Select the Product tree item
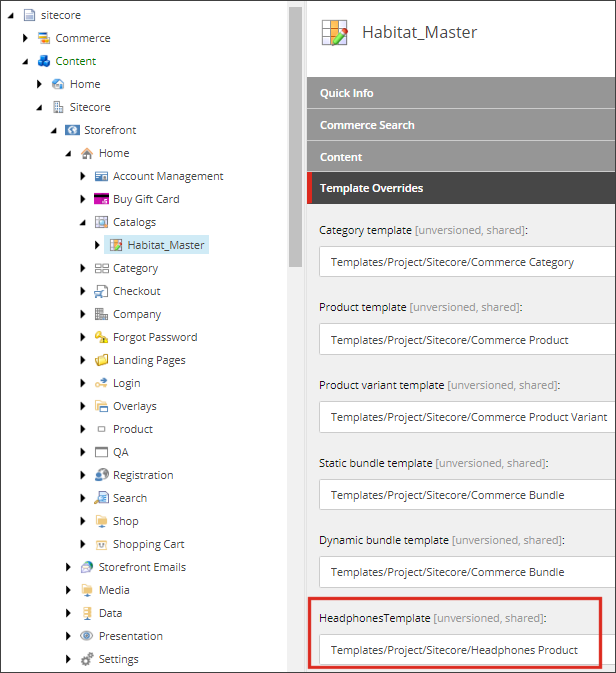Image resolution: width=616 pixels, height=673 pixels. tap(133, 429)
